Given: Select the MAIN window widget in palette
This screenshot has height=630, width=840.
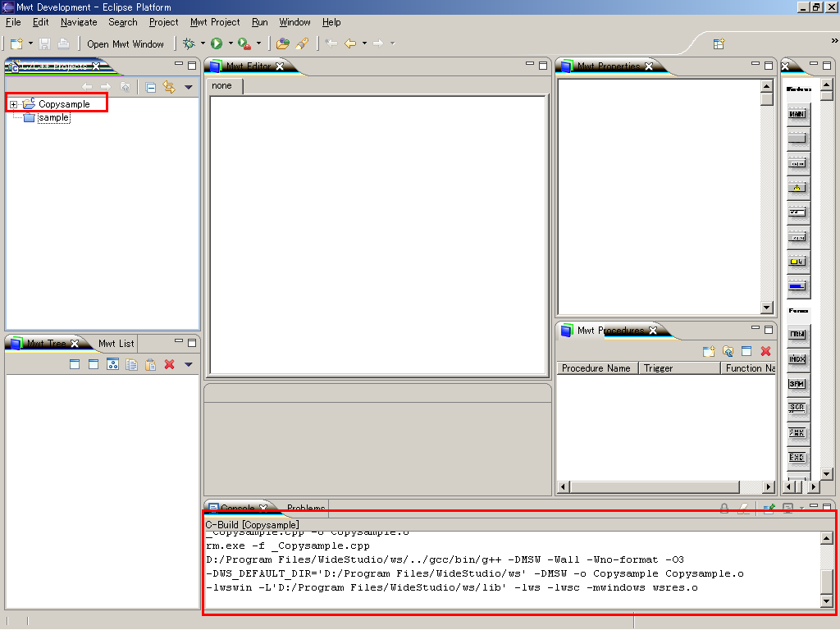Looking at the screenshot, I should [797, 113].
